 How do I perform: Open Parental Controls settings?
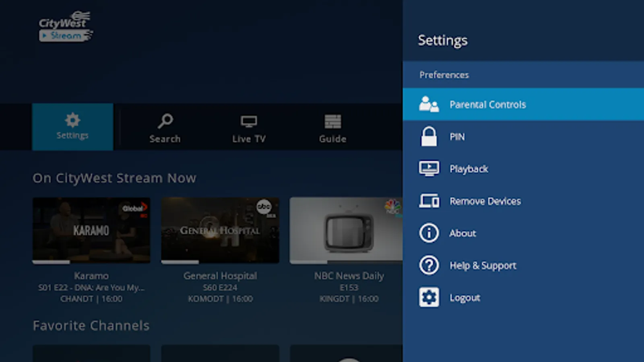[523, 104]
